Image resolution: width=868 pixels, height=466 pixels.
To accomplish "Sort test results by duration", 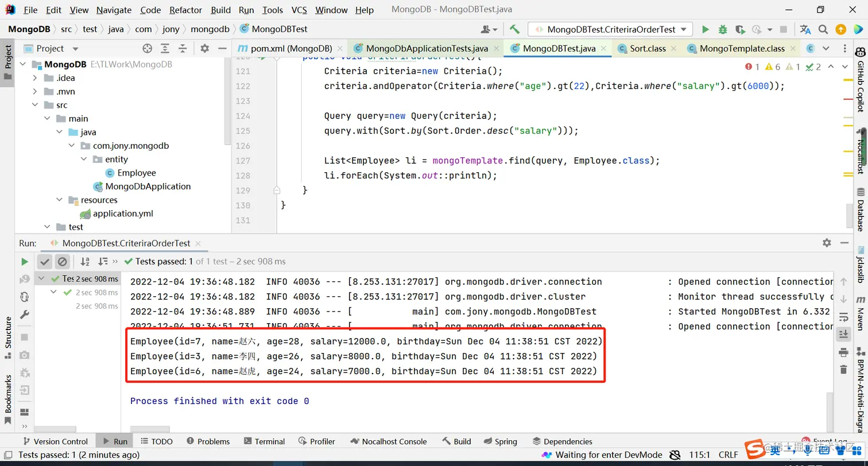I will tap(103, 262).
